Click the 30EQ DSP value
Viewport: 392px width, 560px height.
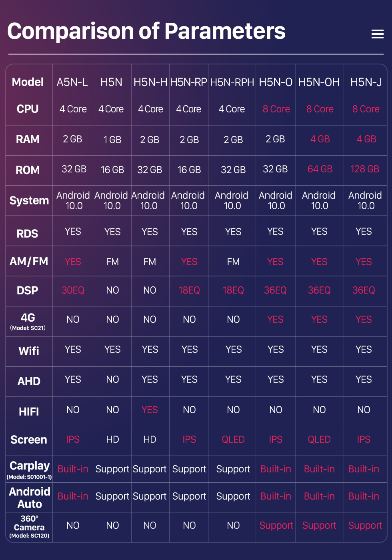[73, 290]
